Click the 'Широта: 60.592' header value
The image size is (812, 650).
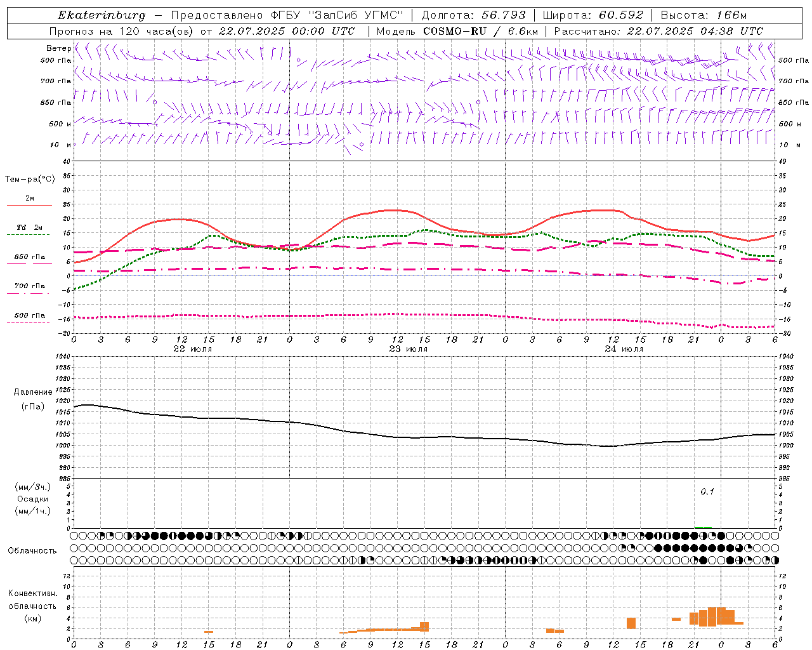593,15
